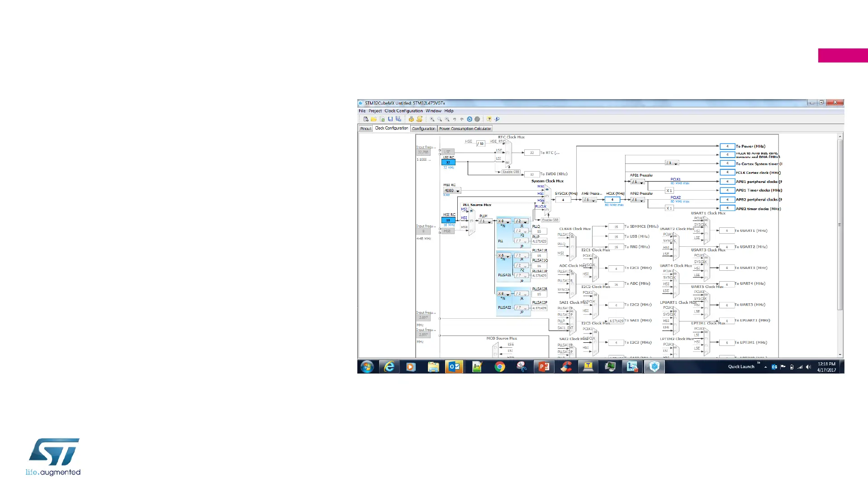Select HSE in the System Clock Mux
The height and width of the screenshot is (489, 868).
(547, 202)
